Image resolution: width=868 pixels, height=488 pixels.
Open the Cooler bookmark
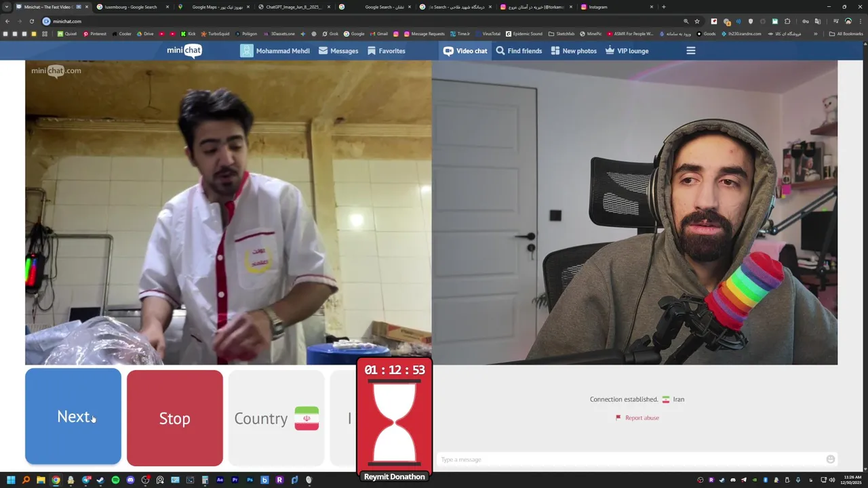(122, 34)
